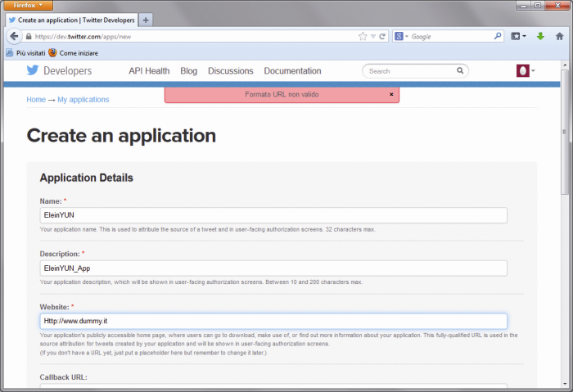This screenshot has height=392, width=573.
Task: Reload the page using the refresh icon
Action: pyautogui.click(x=383, y=36)
